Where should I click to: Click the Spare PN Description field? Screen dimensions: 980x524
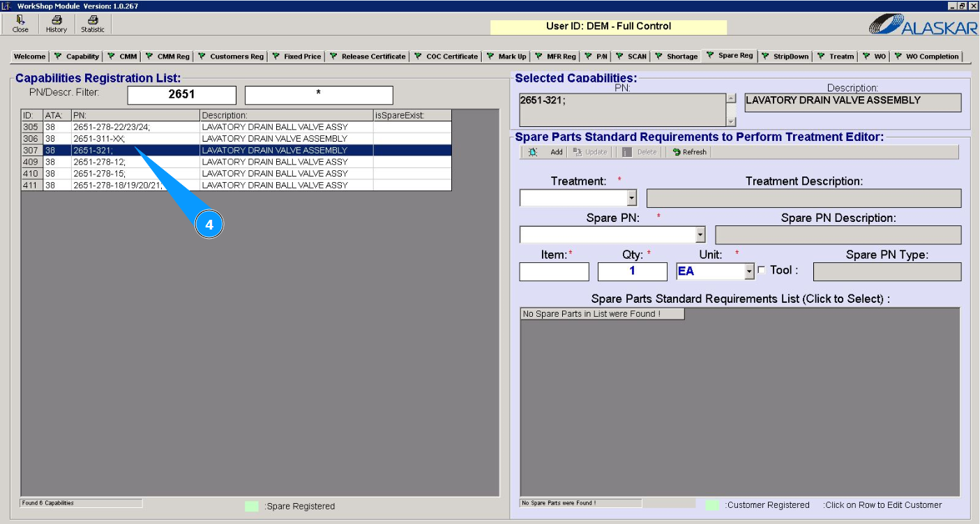838,235
